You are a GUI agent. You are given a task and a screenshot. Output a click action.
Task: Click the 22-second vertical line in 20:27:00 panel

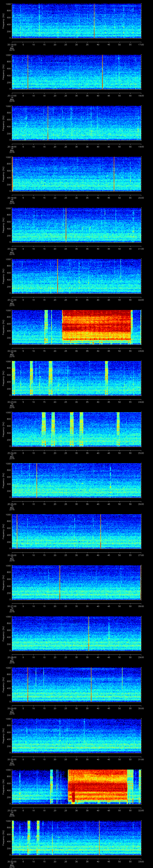(x=60, y=583)
